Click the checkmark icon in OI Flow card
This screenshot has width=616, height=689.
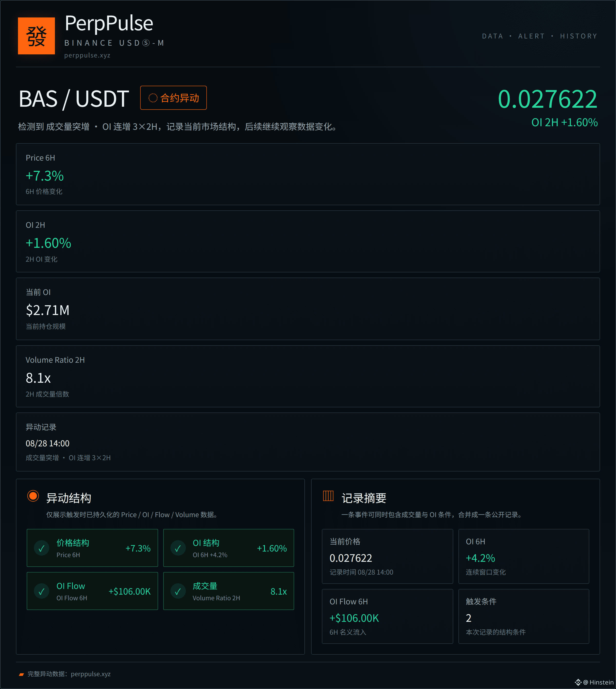[42, 591]
